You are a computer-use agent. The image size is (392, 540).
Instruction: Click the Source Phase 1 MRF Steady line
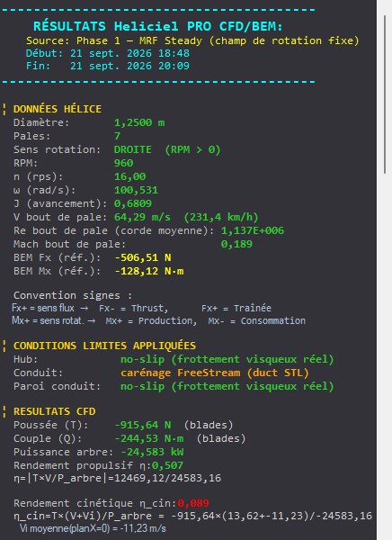pyautogui.click(x=192, y=40)
